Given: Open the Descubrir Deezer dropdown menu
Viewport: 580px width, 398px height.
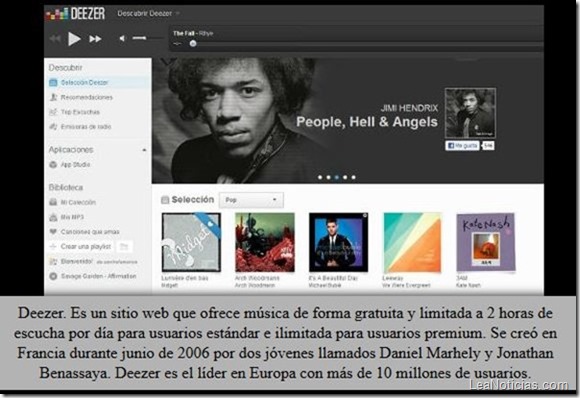Looking at the screenshot, I should [148, 14].
